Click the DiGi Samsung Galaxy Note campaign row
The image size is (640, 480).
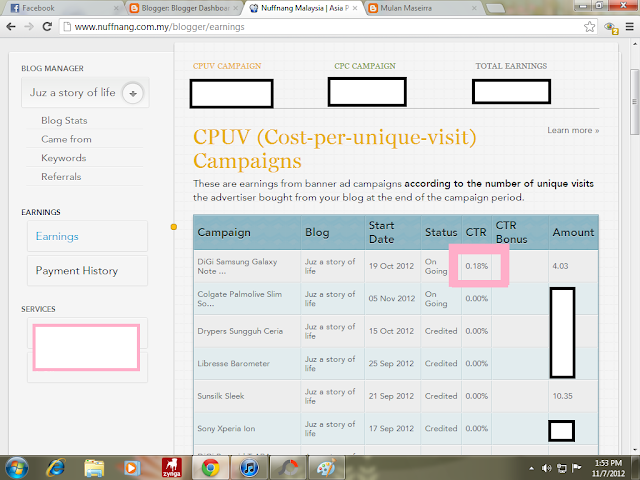(x=396, y=266)
